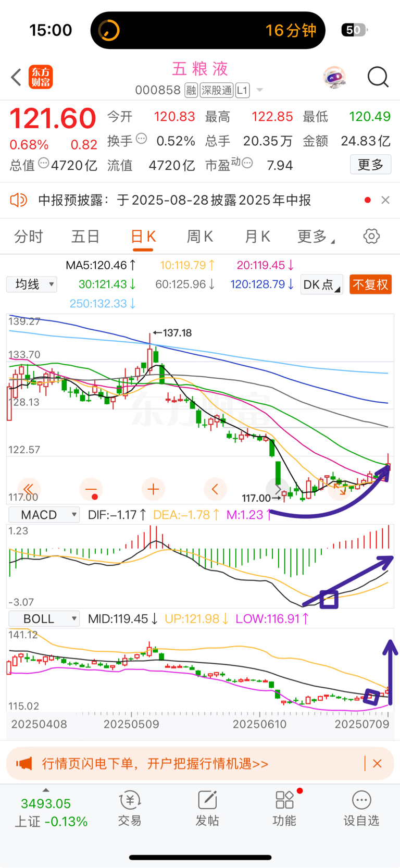Open the 均线 indicator dropdown
This screenshot has width=400, height=868.
pyautogui.click(x=32, y=284)
